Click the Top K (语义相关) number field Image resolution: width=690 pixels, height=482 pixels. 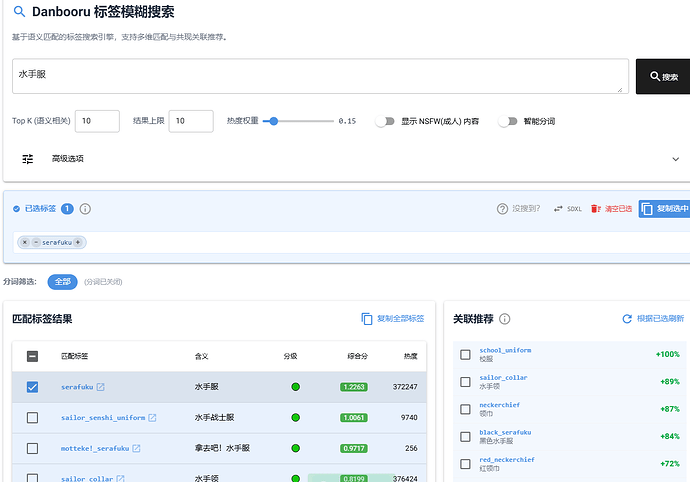point(97,121)
